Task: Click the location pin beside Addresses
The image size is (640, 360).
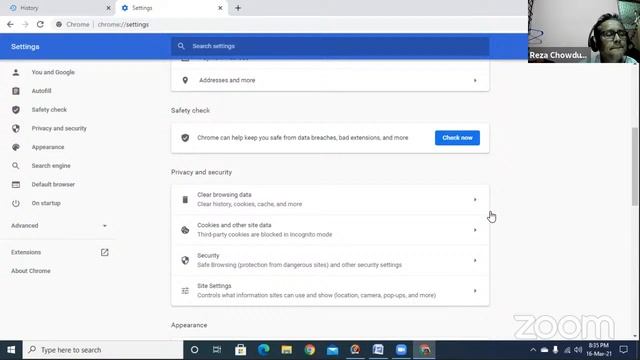Action: pos(185,80)
